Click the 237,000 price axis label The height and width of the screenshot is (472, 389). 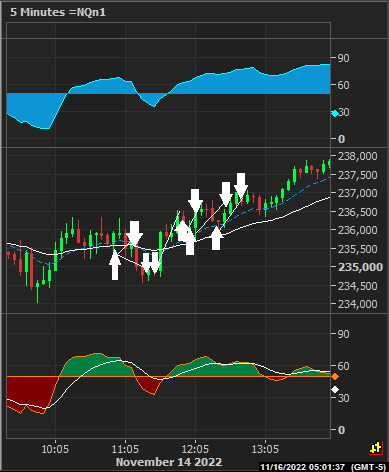(358, 193)
